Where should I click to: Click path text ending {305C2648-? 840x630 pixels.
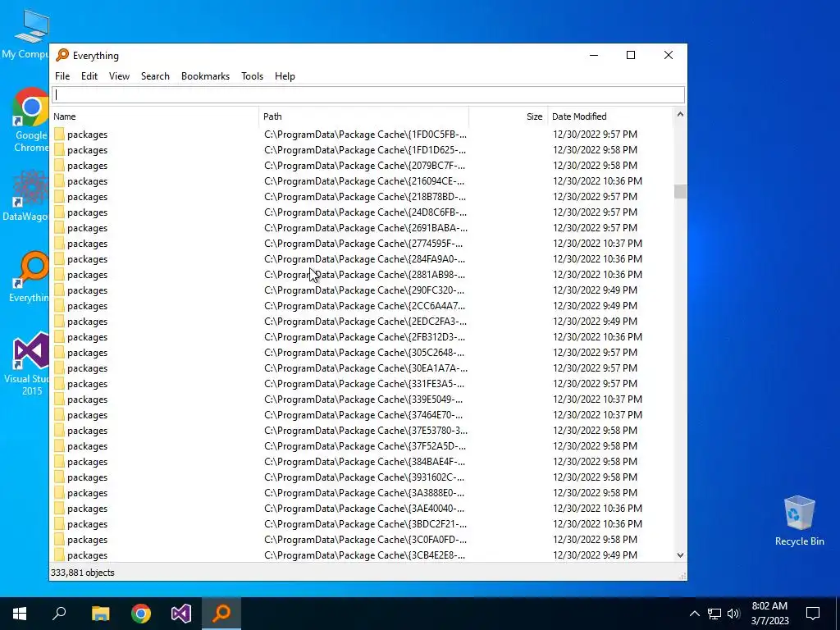[364, 353]
